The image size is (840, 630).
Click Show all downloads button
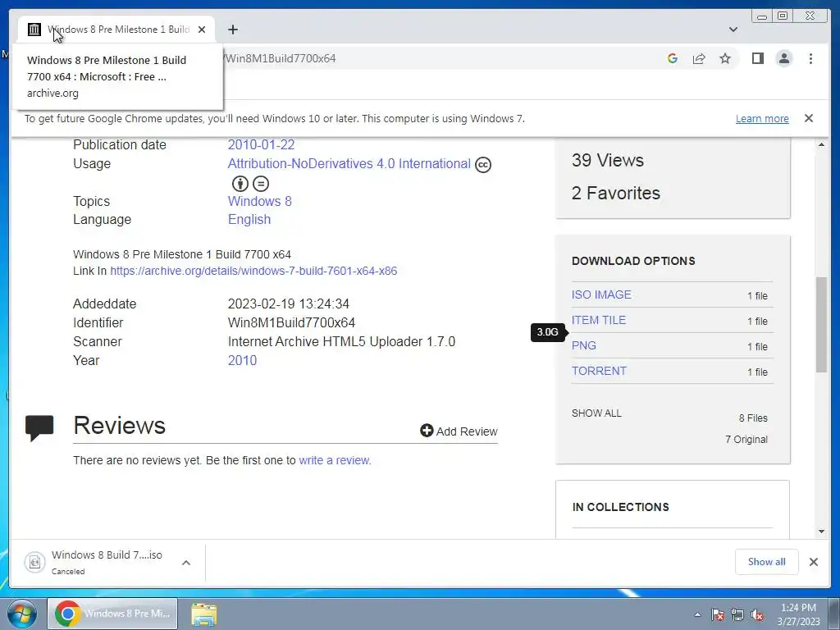point(767,561)
